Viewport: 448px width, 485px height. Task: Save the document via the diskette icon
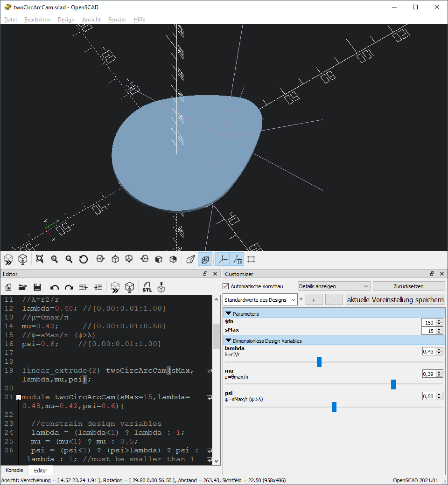[37, 287]
